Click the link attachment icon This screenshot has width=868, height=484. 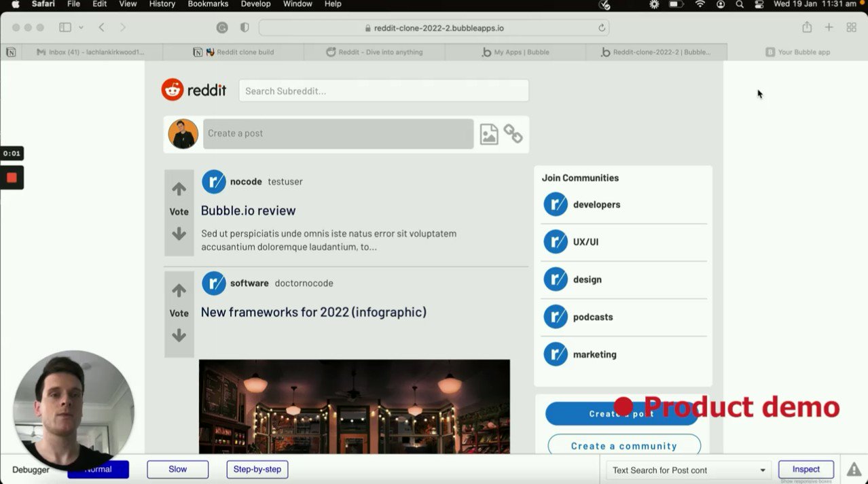click(x=513, y=134)
